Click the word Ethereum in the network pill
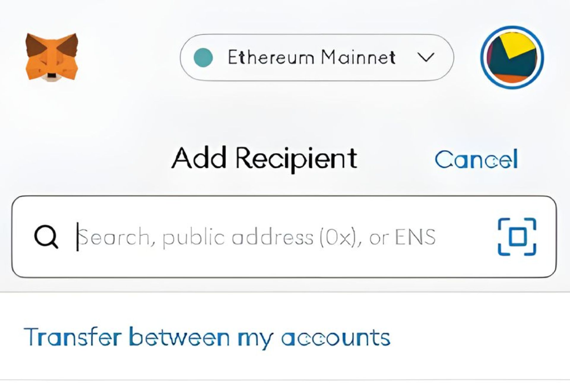The width and height of the screenshot is (570, 392). (271, 57)
